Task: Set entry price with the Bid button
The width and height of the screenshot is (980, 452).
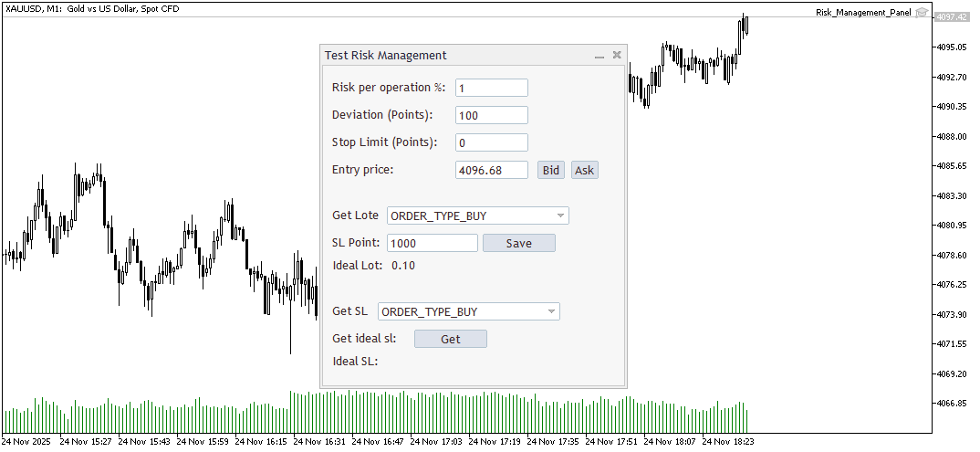Action: [550, 170]
